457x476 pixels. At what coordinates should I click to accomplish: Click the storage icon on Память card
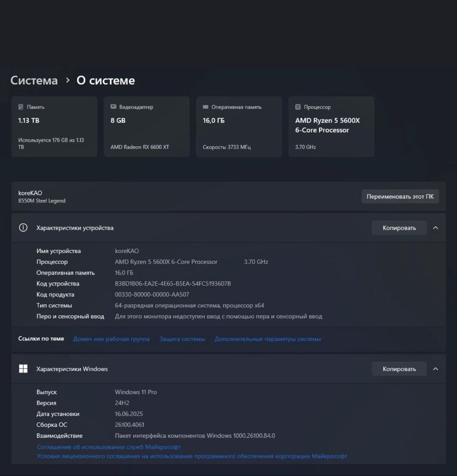tap(20, 107)
